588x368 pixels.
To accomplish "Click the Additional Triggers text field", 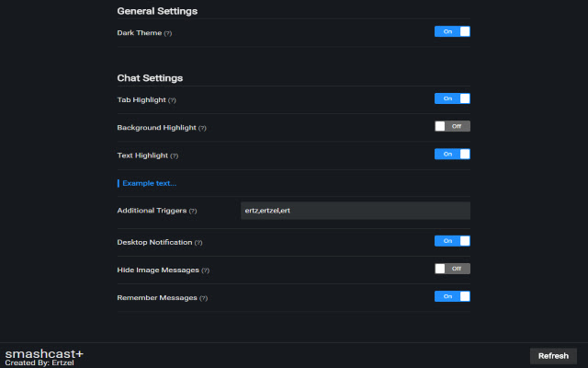I will coord(355,211).
